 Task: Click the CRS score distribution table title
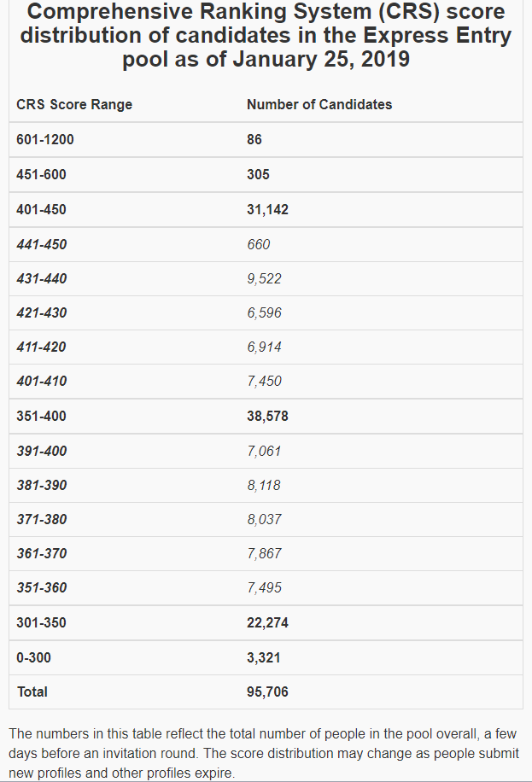tap(266, 37)
